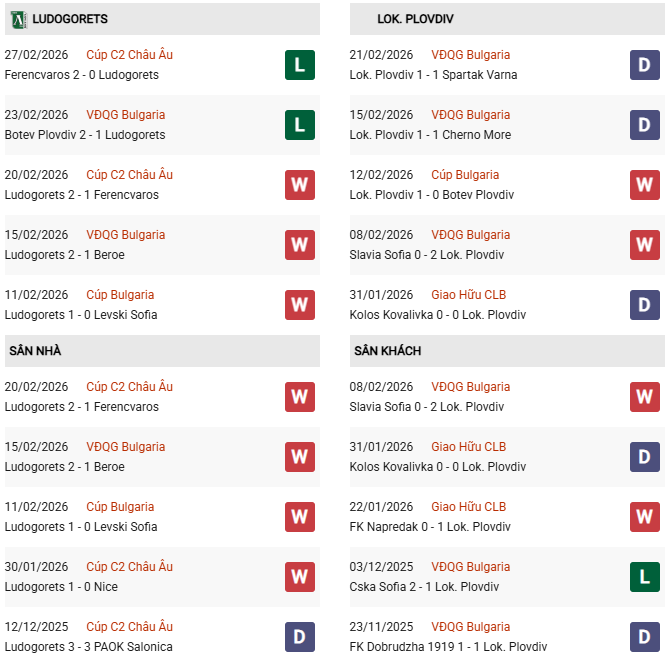Open Cúp C2 Châu Âu link dated 27/02/2026
The height and width of the screenshot is (657, 666).
(129, 55)
